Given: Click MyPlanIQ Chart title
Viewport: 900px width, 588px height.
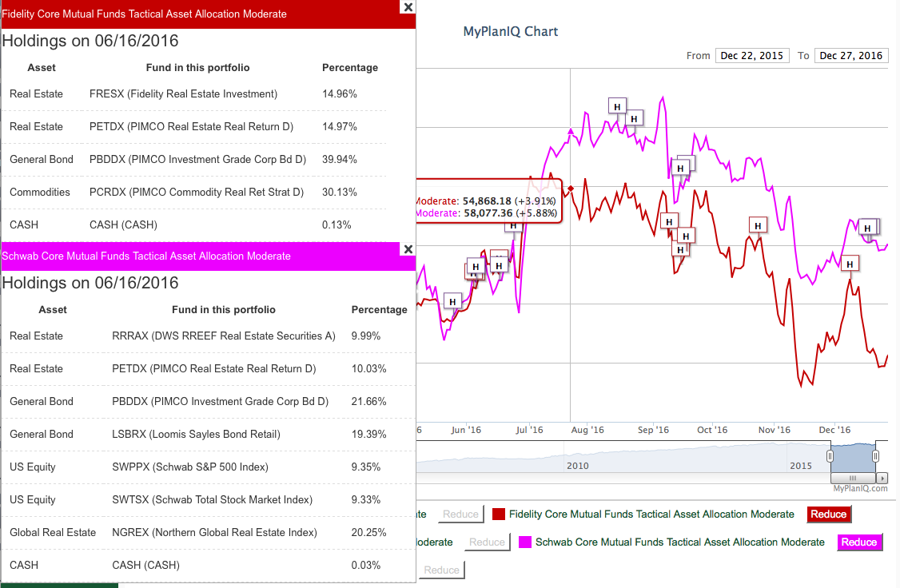Looking at the screenshot, I should [x=510, y=31].
